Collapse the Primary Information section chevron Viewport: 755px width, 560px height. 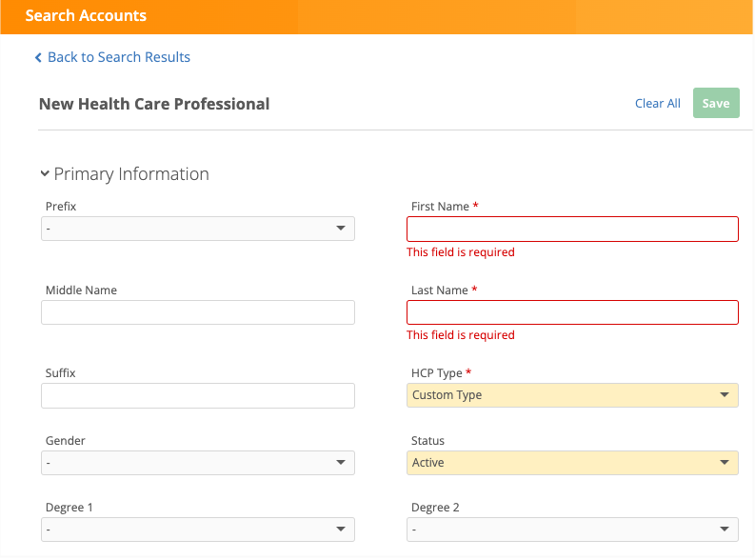pyautogui.click(x=45, y=174)
